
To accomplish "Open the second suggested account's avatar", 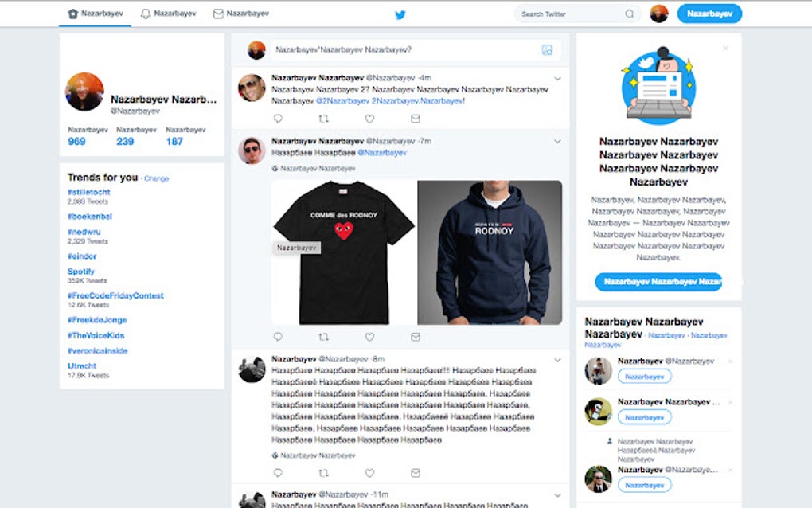I will (598, 412).
